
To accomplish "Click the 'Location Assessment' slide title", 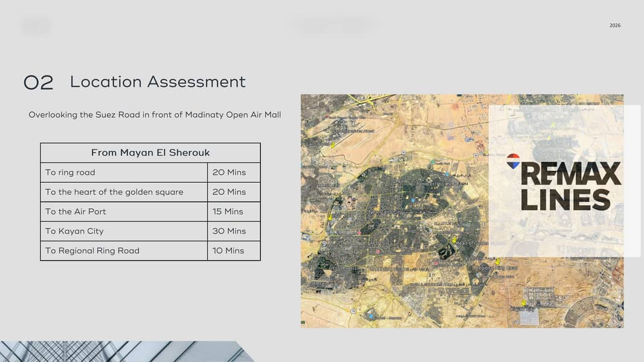I will click(158, 81).
